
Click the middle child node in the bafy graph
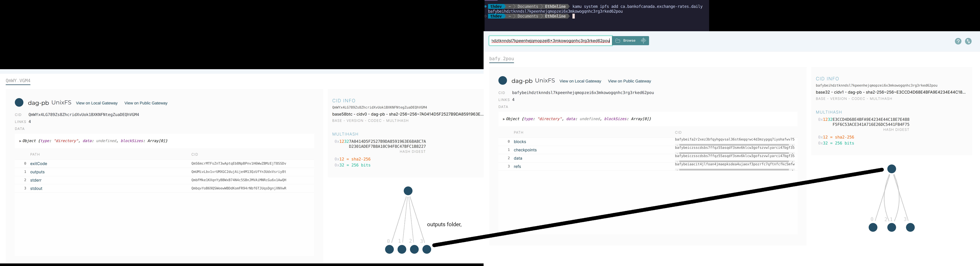(891, 228)
